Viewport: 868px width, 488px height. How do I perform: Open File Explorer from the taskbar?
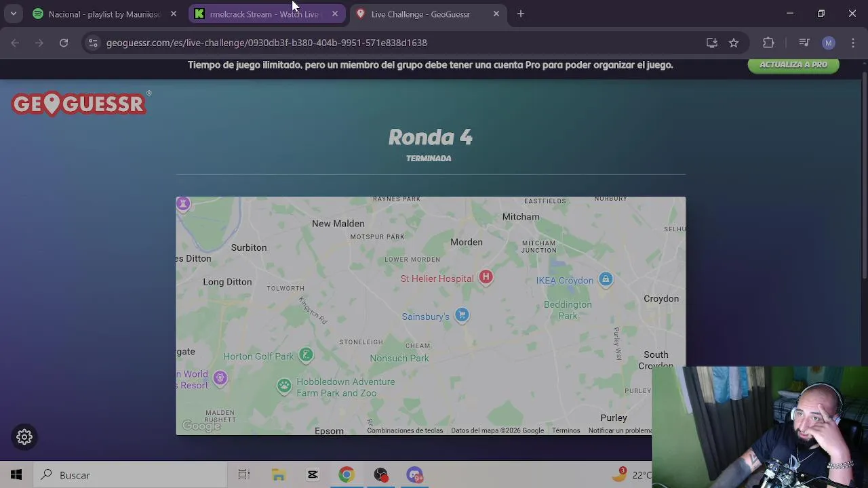pos(278,475)
